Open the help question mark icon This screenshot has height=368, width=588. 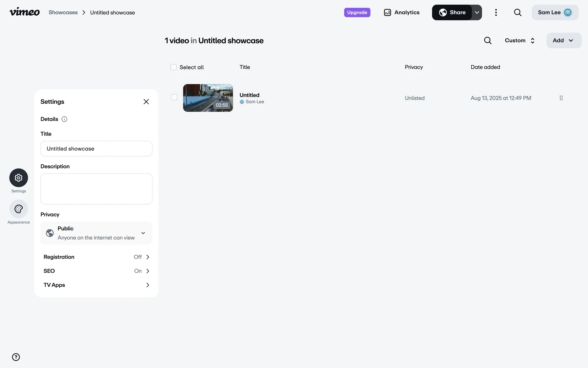(x=16, y=357)
